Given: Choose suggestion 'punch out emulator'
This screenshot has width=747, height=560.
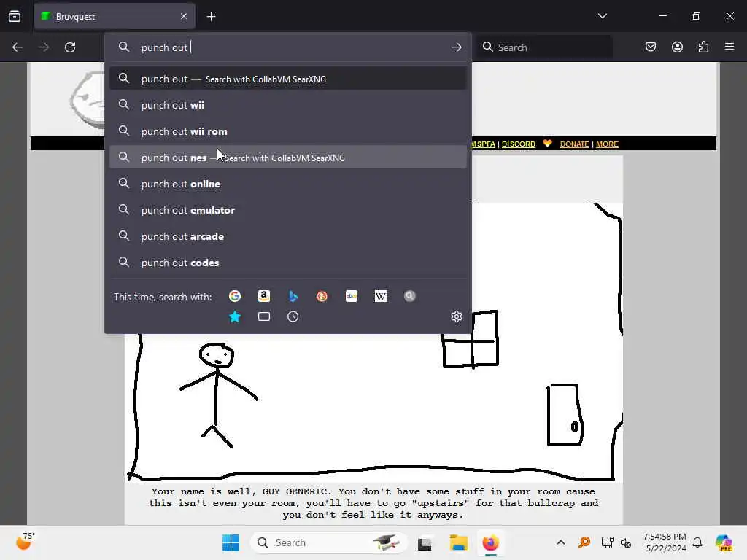Looking at the screenshot, I should 287,210.
